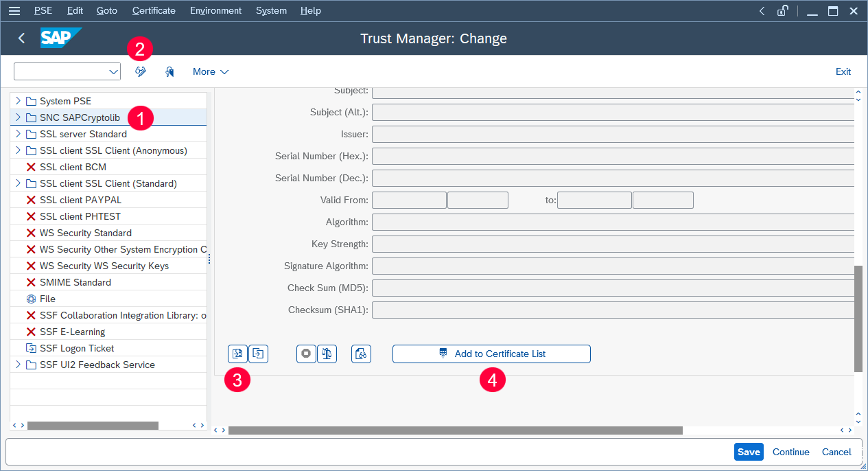Click the Serial Number (Hex.) field
The width and height of the screenshot is (868, 471).
(x=613, y=156)
